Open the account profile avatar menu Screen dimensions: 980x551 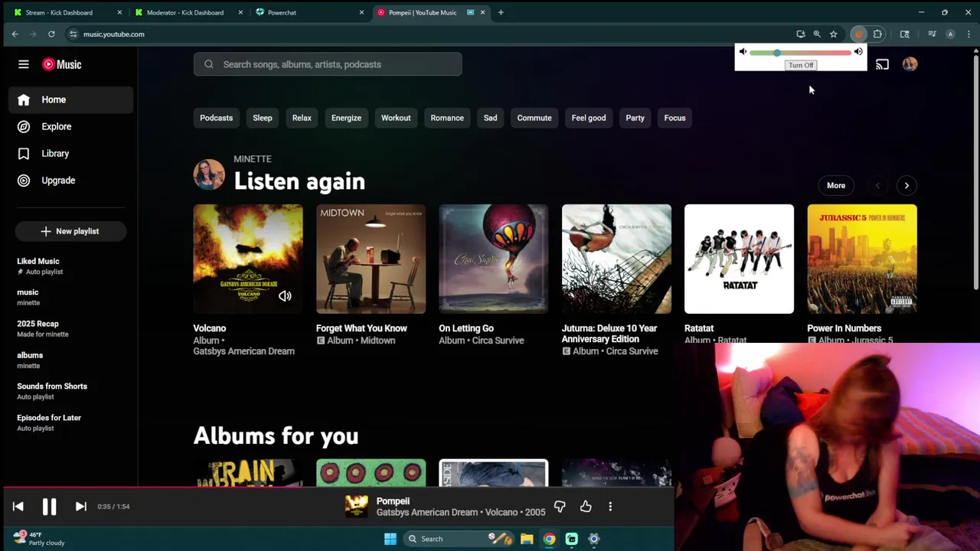tap(910, 64)
